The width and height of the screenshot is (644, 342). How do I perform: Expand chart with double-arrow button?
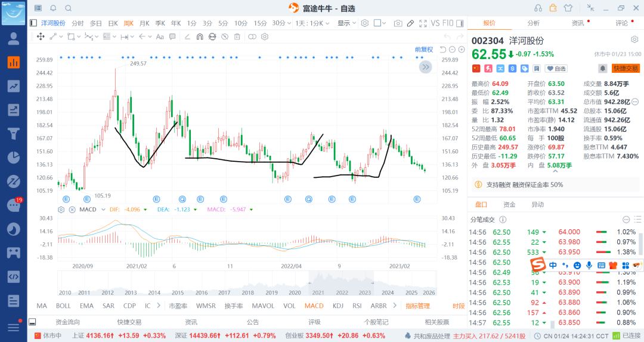point(426,67)
